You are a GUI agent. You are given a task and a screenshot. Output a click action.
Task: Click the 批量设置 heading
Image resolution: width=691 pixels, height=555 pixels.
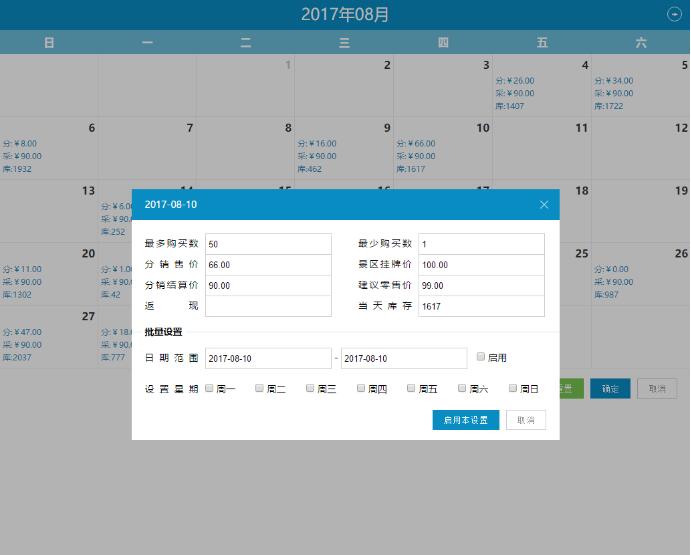(x=163, y=332)
